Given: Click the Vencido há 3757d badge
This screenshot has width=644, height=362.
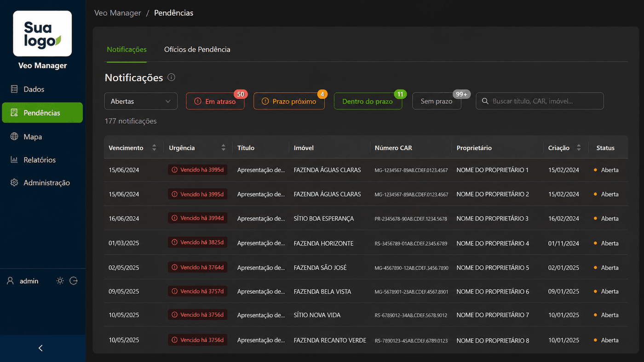Looking at the screenshot, I should tap(197, 291).
